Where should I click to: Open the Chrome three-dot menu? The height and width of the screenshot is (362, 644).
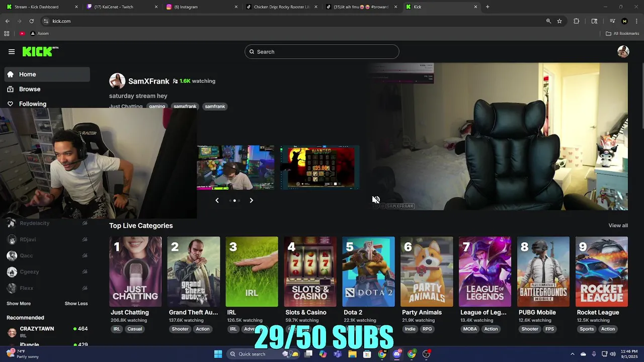click(x=636, y=21)
